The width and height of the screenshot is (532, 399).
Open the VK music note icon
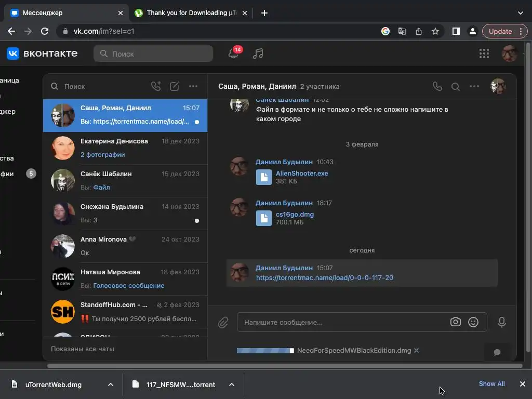coord(258,54)
